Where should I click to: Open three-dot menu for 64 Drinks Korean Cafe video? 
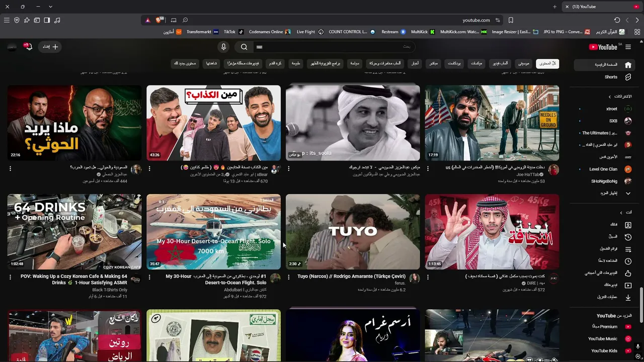10,277
